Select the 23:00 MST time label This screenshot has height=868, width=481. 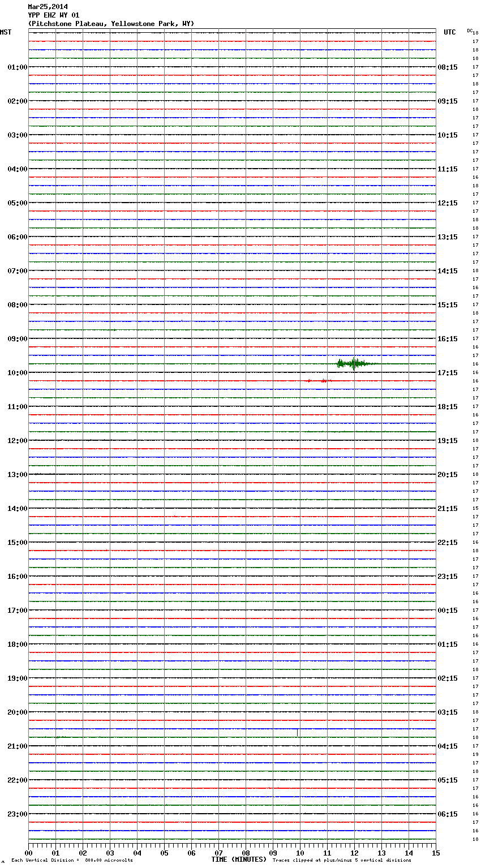click(x=17, y=814)
